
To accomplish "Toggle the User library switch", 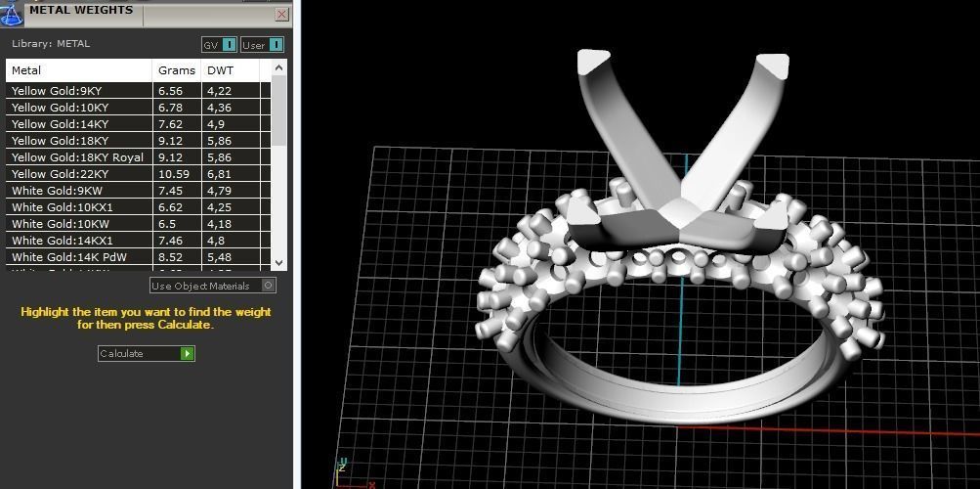I will point(263,45).
